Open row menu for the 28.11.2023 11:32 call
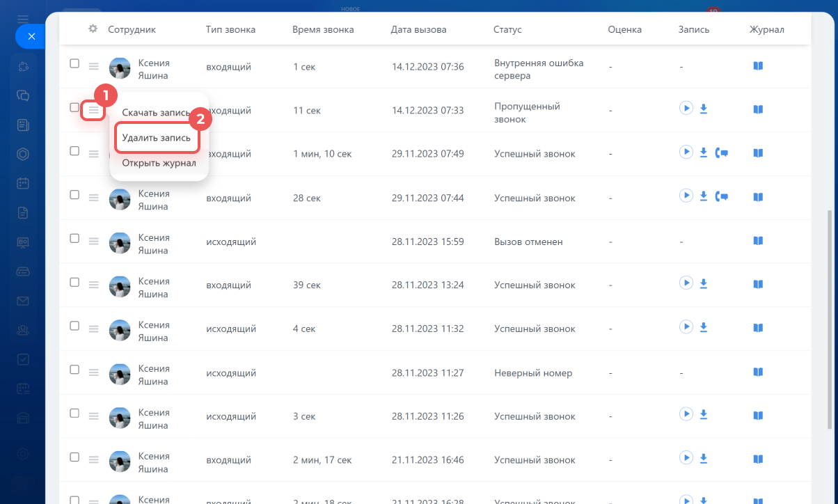This screenshot has height=504, width=838. pos(94,329)
